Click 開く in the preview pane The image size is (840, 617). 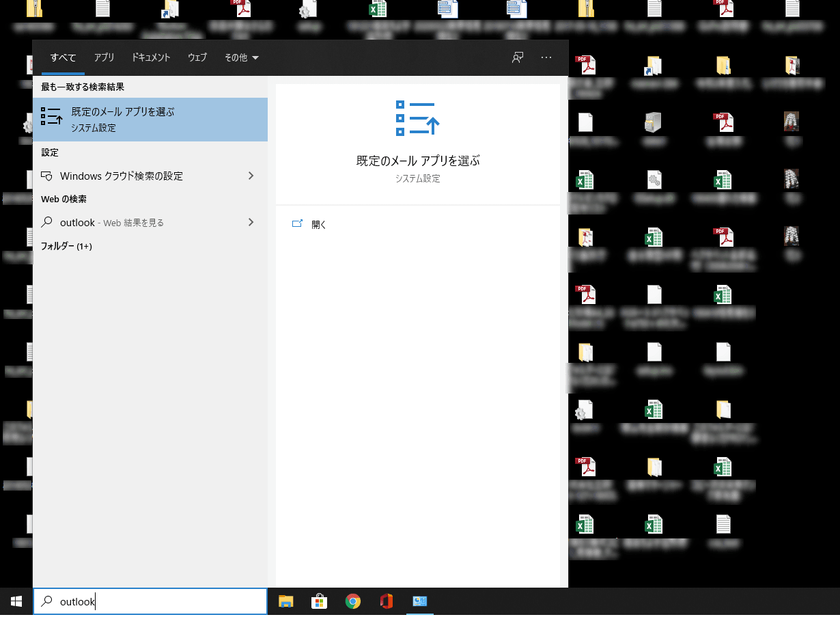[x=319, y=224]
